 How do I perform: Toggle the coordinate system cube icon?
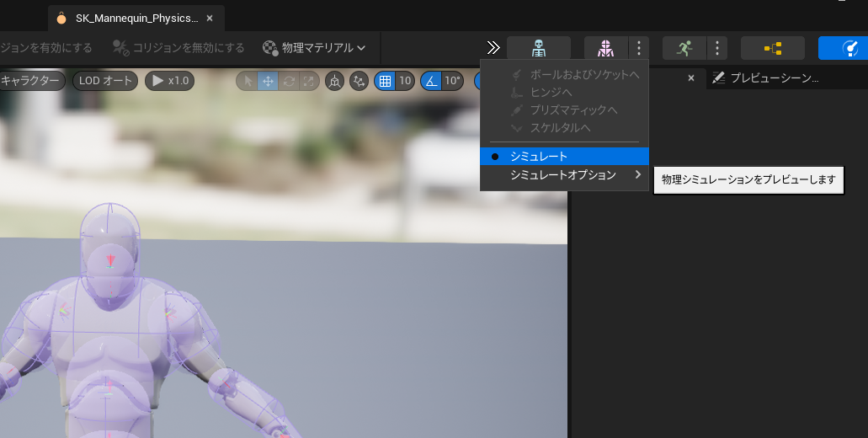click(334, 82)
